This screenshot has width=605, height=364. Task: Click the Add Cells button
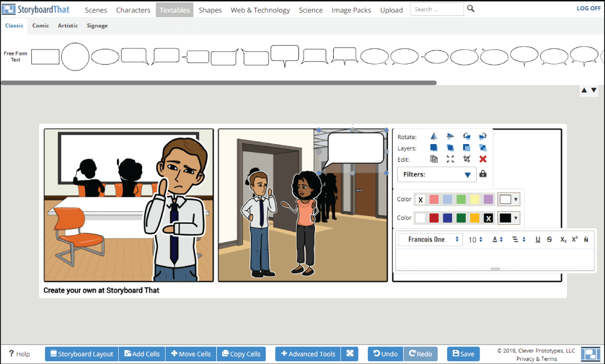coord(142,354)
